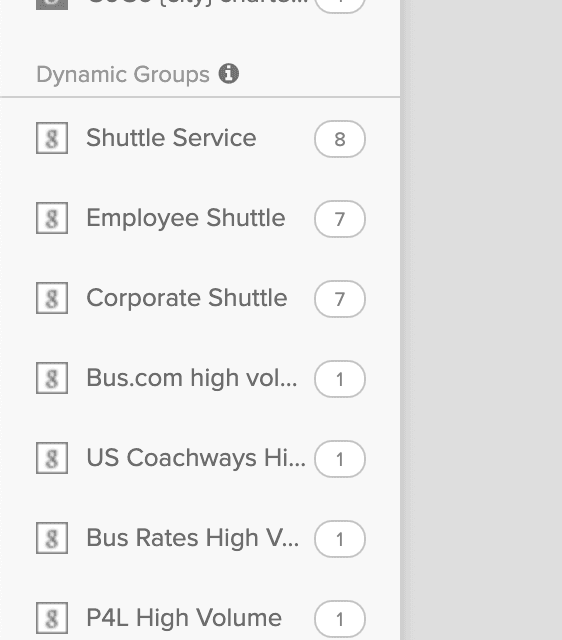Image resolution: width=562 pixels, height=640 pixels.
Task: Click the Dynamic Groups info icon
Action: [229, 74]
